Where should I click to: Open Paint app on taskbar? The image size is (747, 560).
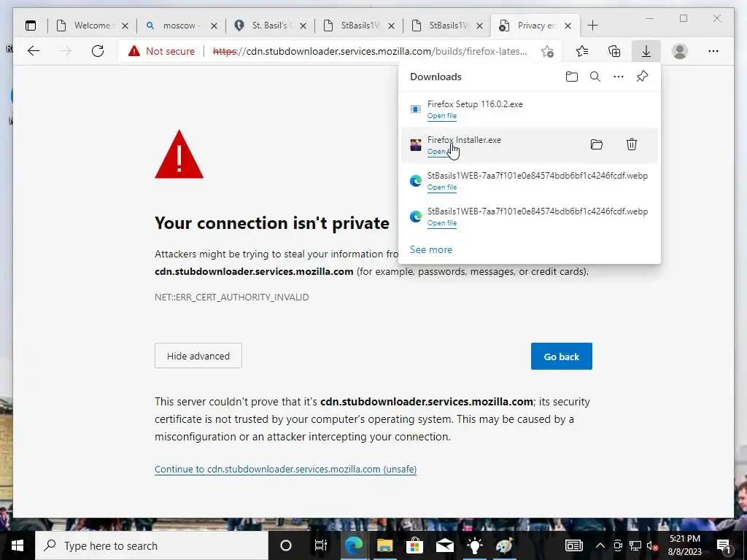click(504, 545)
